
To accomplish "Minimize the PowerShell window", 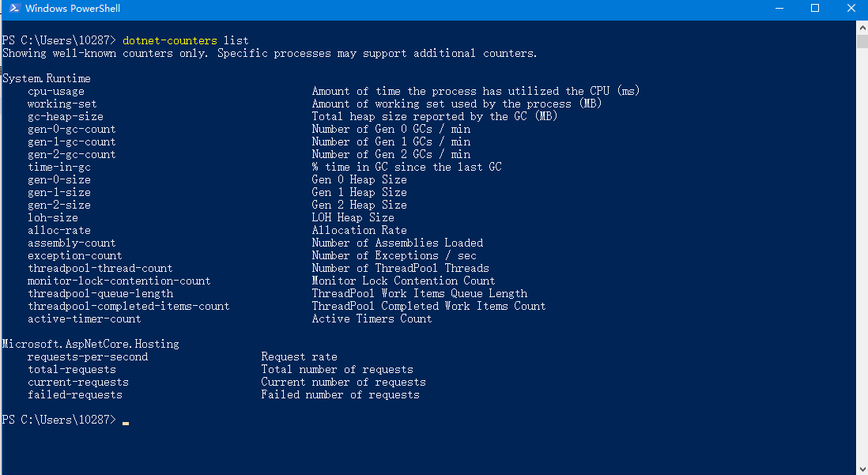I will coord(779,9).
